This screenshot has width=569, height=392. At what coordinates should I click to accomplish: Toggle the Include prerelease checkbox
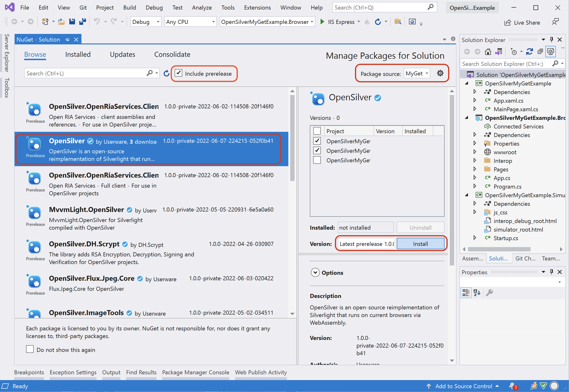click(179, 73)
